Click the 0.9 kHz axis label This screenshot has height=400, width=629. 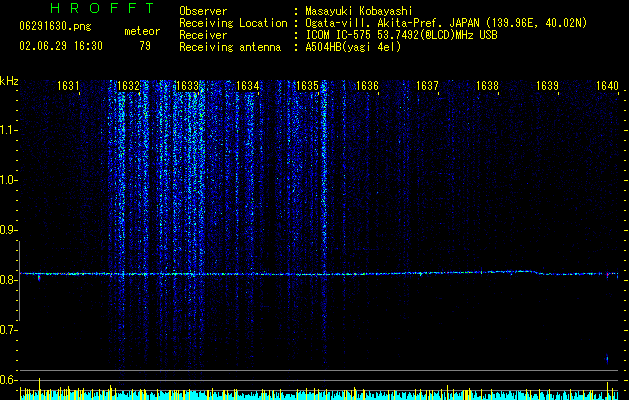(8, 230)
